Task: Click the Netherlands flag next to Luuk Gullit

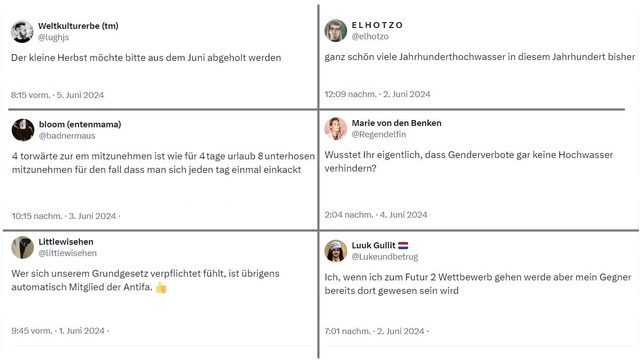Action: 403,245
